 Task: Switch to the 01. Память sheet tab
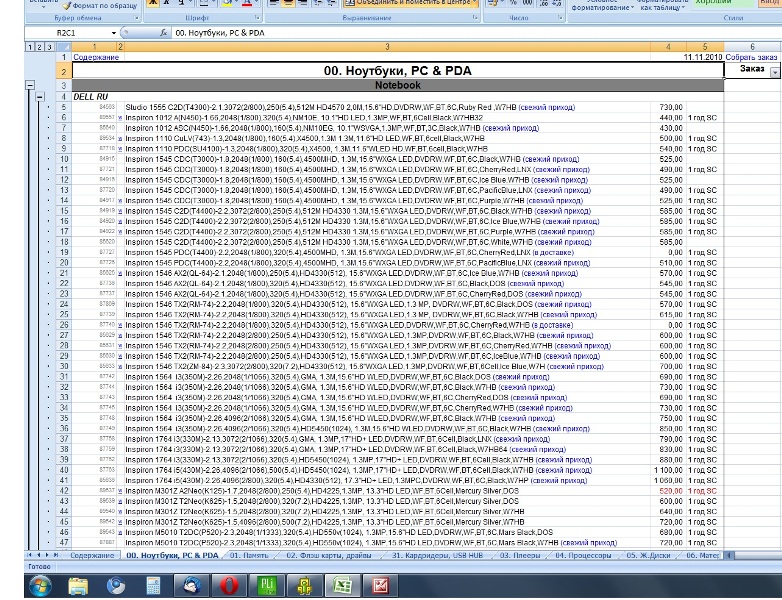click(249, 555)
